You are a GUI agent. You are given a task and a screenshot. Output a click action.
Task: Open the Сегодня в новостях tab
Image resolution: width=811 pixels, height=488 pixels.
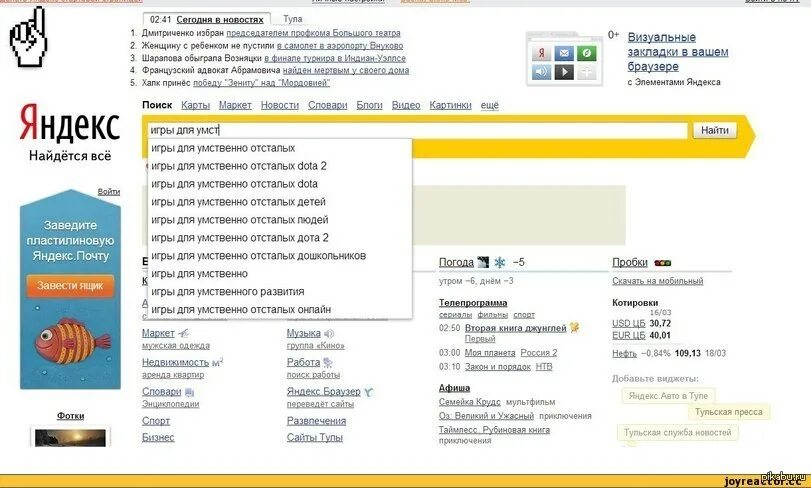coord(219,20)
